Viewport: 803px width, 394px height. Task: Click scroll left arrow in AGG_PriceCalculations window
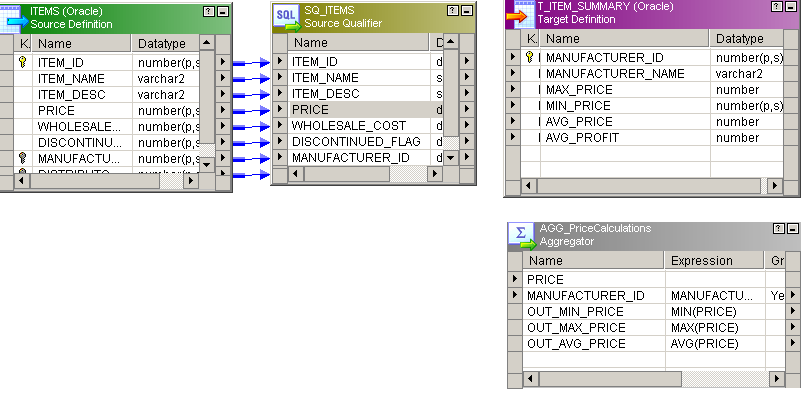tap(531, 379)
